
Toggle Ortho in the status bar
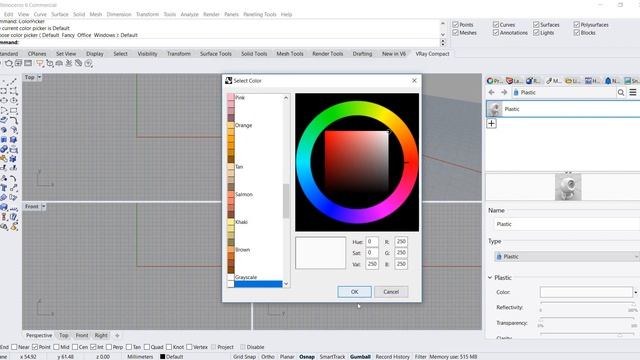[x=268, y=357]
